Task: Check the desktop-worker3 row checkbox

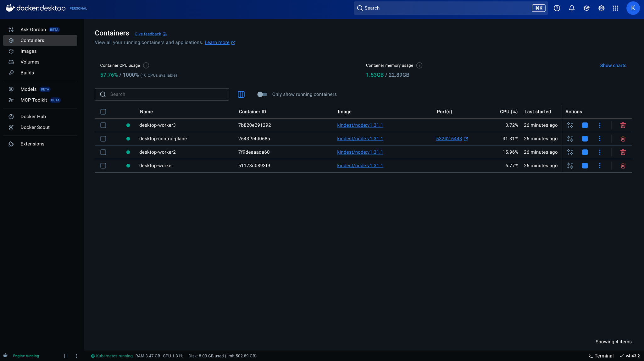Action: tap(103, 125)
